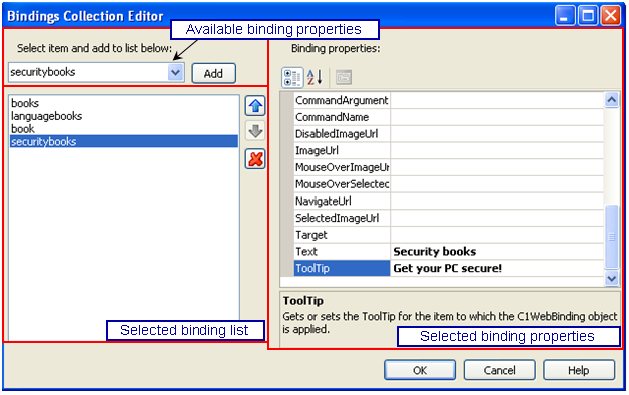This screenshot has height=395, width=629.
Task: Select highlighted 'securitybooks' list item
Action: [124, 141]
